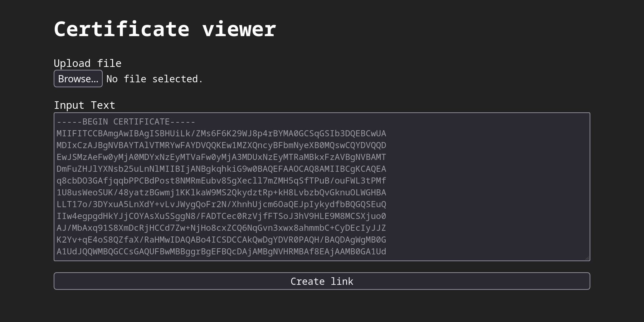Image resolution: width=644 pixels, height=322 pixels.
Task: Click the line starting with 1U8usWeoSUK
Action: click(221, 192)
